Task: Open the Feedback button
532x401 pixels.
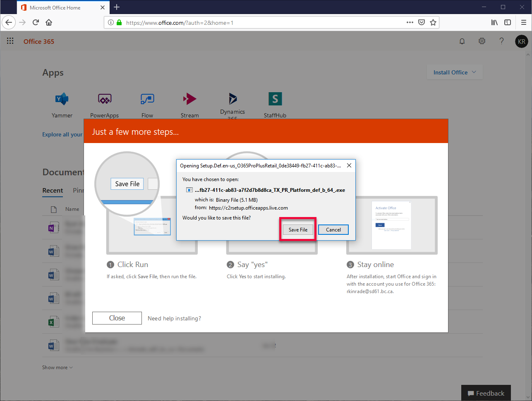Action: point(486,393)
